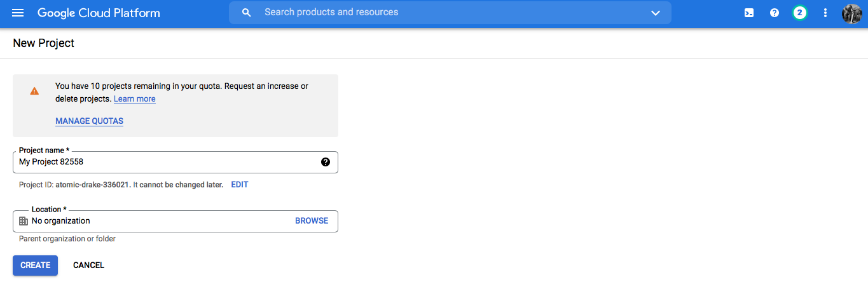
Task: Follow the Learn more link
Action: (135, 99)
